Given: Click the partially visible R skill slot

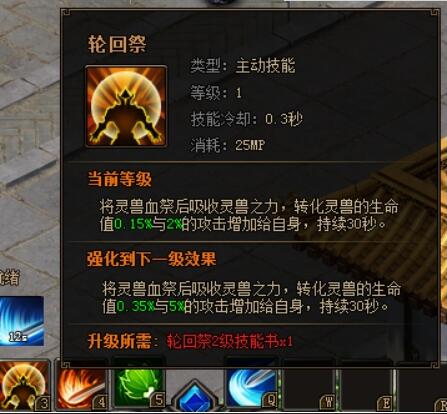Looking at the screenshot, I should click(423, 388).
